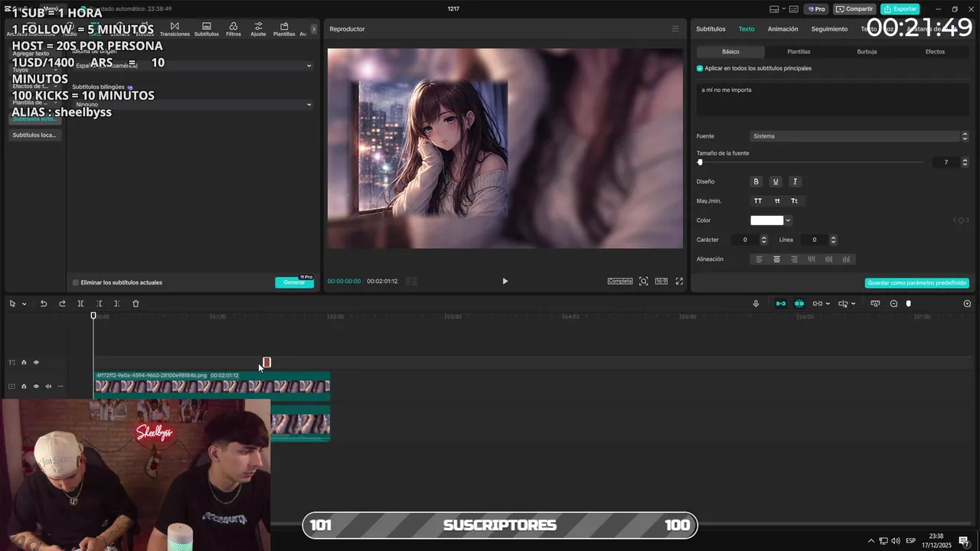Apply underline text design

click(776, 181)
